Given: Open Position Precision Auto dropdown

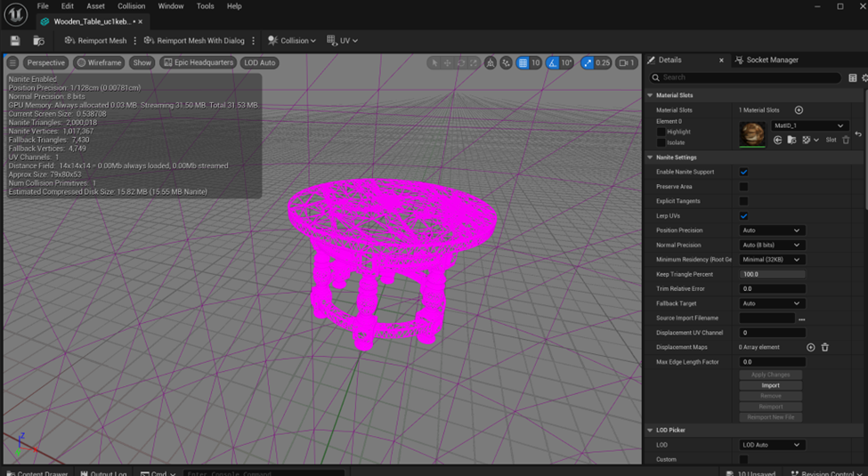Looking at the screenshot, I should coord(772,230).
